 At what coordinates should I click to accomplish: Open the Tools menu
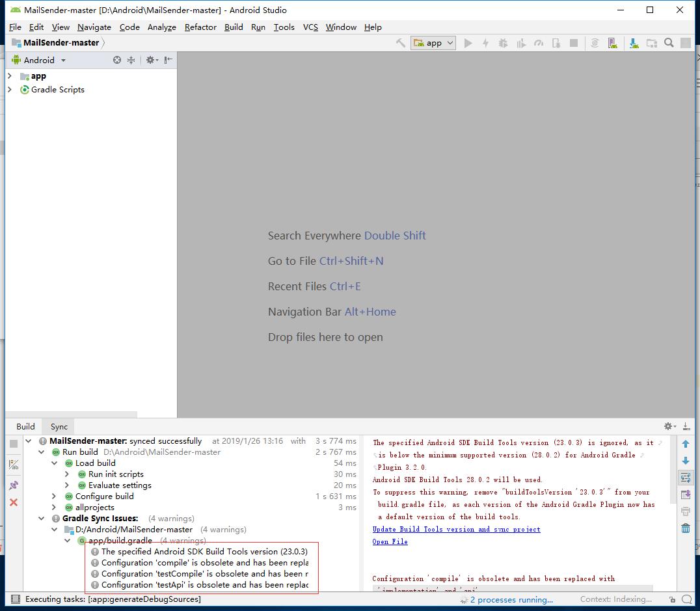[x=284, y=27]
